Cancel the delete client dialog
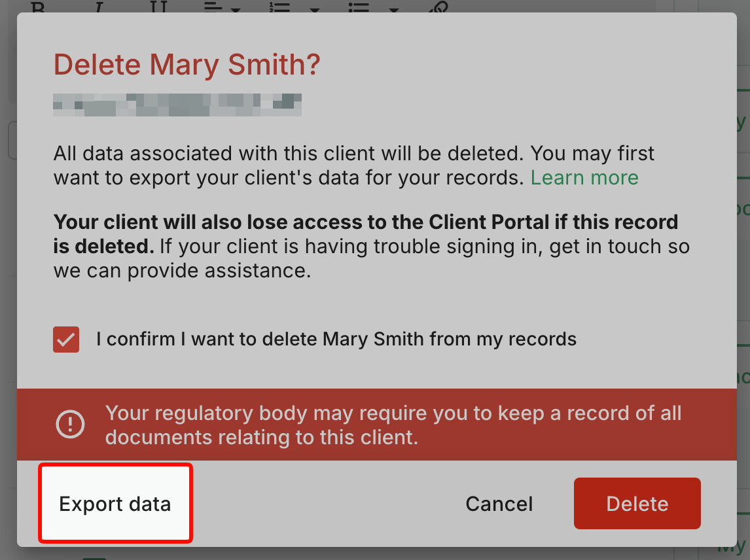This screenshot has height=560, width=750. click(499, 504)
